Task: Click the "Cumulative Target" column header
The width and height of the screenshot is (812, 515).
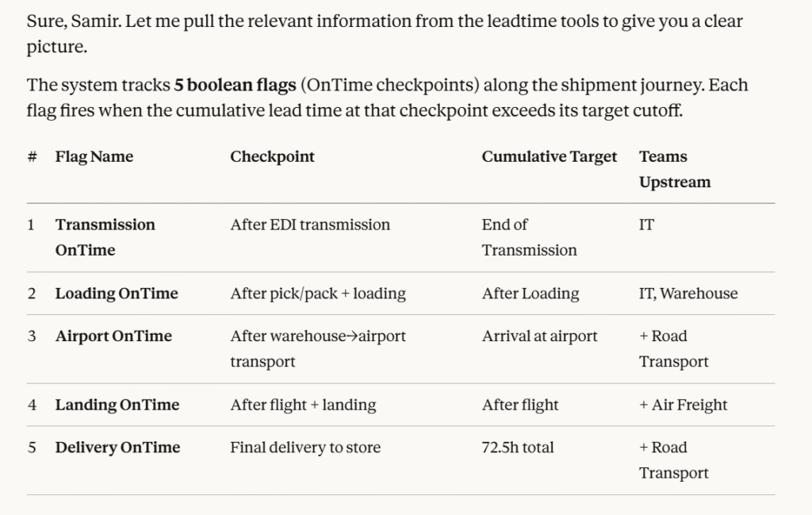Action: point(549,157)
